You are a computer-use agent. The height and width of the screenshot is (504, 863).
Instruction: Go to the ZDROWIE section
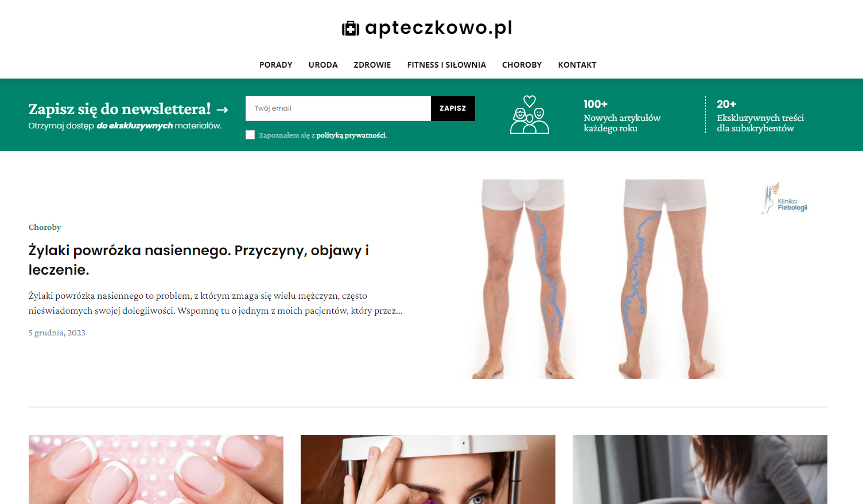(x=372, y=65)
